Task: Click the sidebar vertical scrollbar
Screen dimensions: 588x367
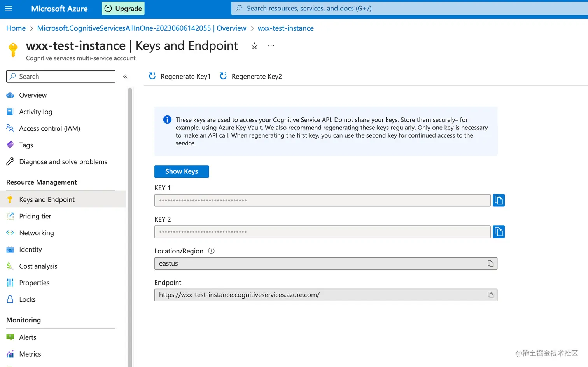Action: (130, 227)
